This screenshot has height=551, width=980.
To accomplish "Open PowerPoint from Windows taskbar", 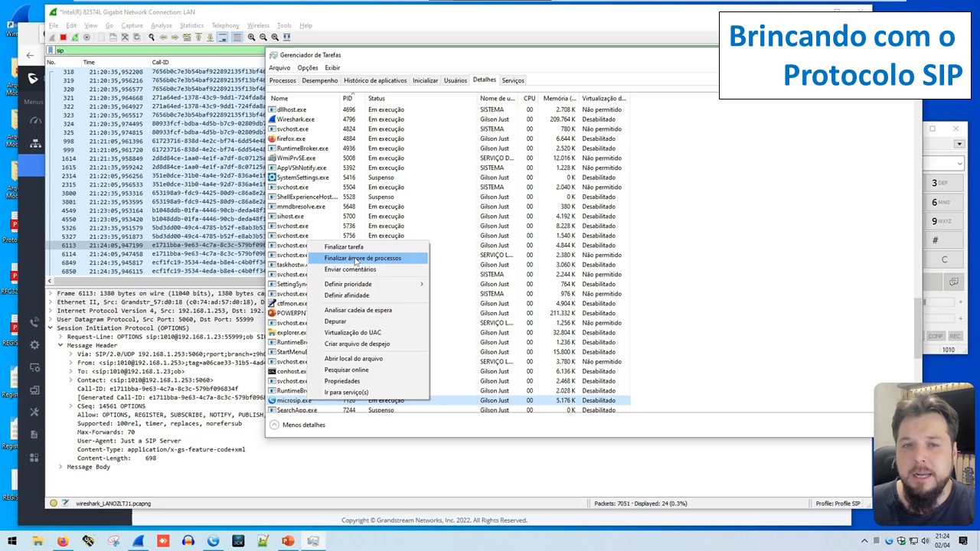I will [x=288, y=541].
